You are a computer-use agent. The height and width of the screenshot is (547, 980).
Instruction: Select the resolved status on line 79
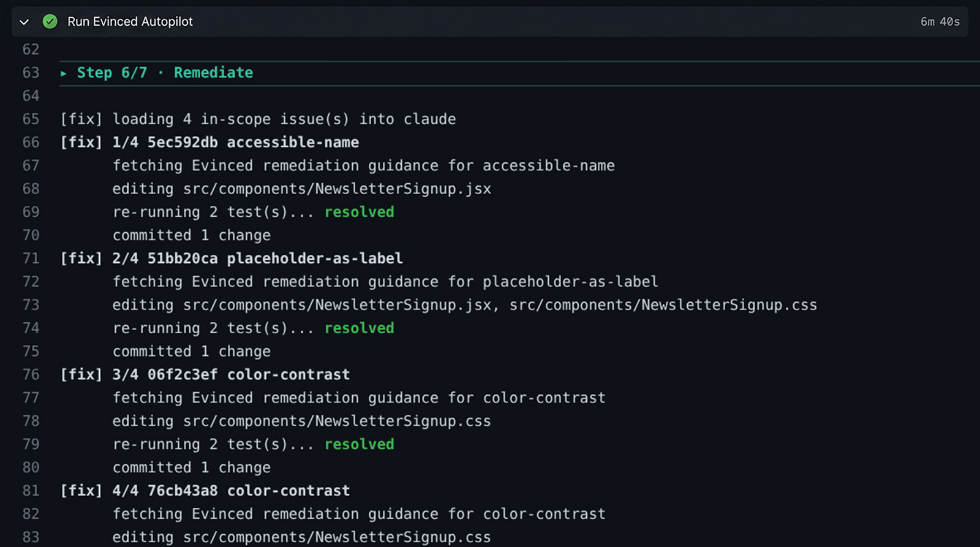(360, 444)
